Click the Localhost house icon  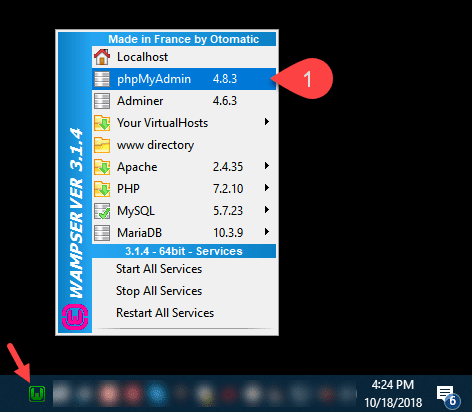(102, 57)
